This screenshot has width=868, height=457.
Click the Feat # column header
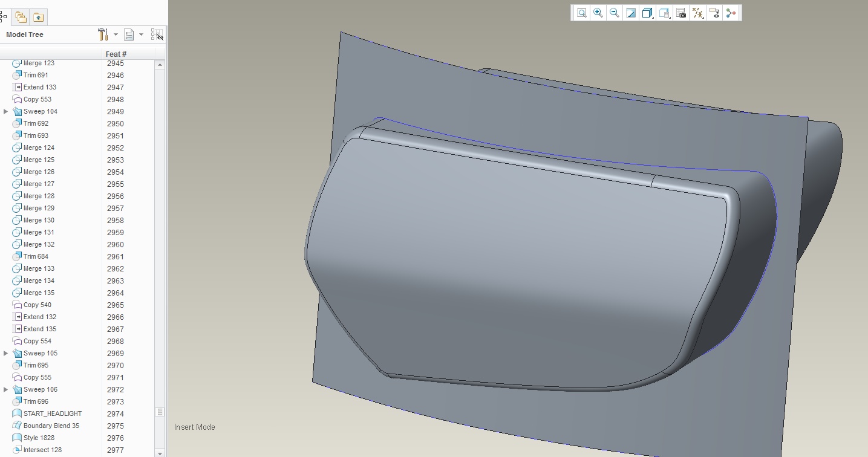pos(116,54)
